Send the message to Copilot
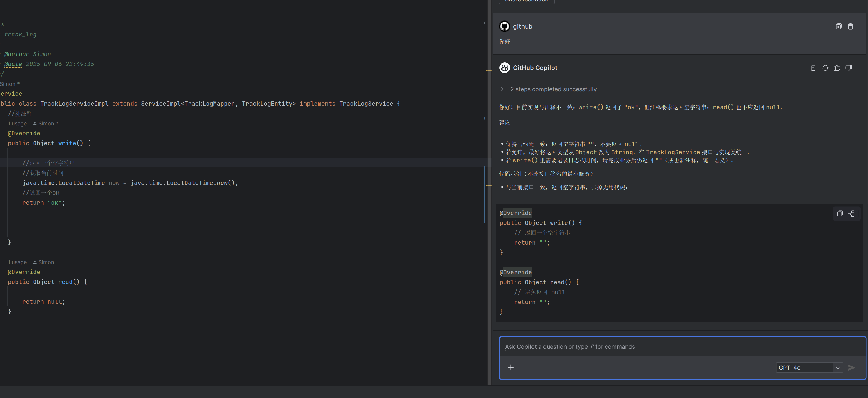 (851, 367)
